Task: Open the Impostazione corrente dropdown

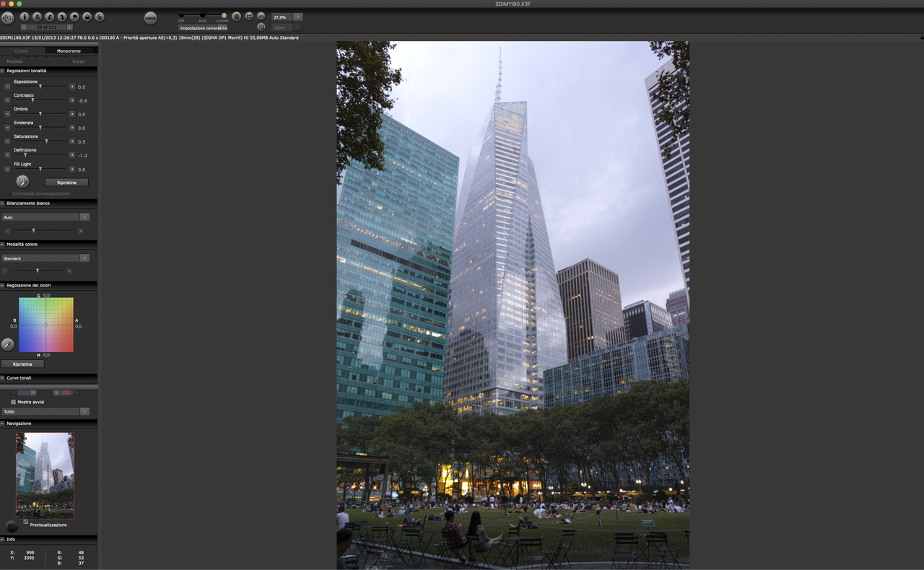Action: pyautogui.click(x=203, y=27)
